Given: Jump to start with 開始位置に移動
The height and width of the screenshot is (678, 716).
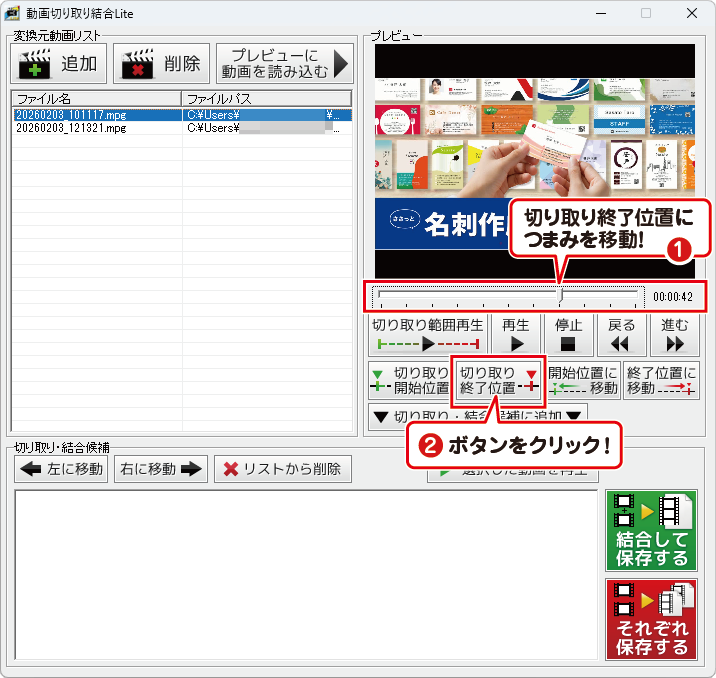Looking at the screenshot, I should pos(583,381).
